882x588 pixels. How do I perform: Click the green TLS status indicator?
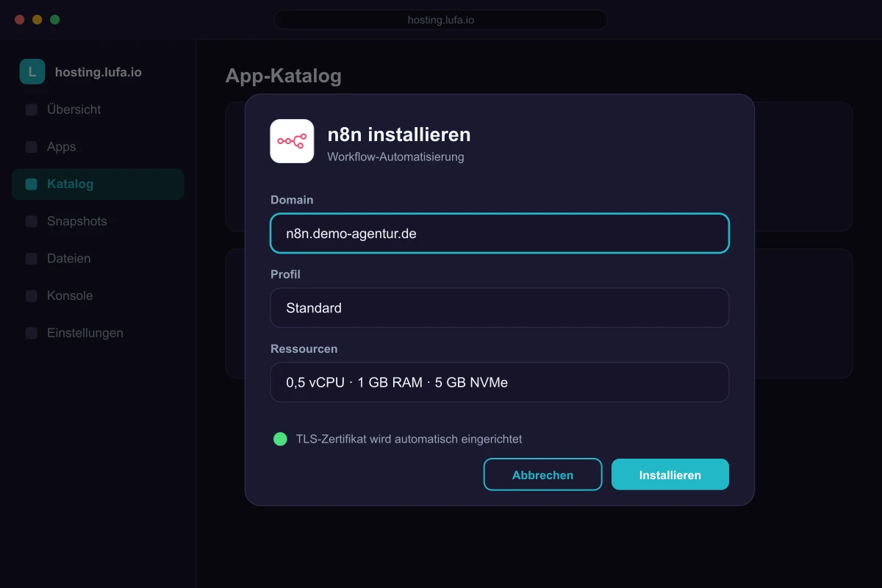[x=280, y=439]
